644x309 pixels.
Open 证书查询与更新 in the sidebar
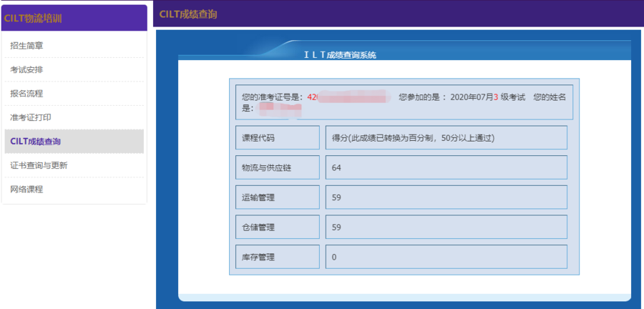(x=39, y=165)
